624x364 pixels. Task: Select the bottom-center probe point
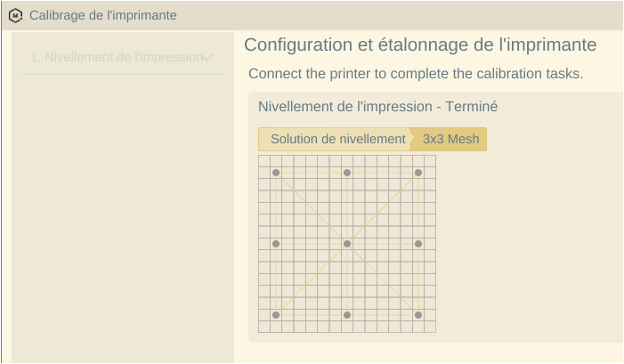click(347, 315)
